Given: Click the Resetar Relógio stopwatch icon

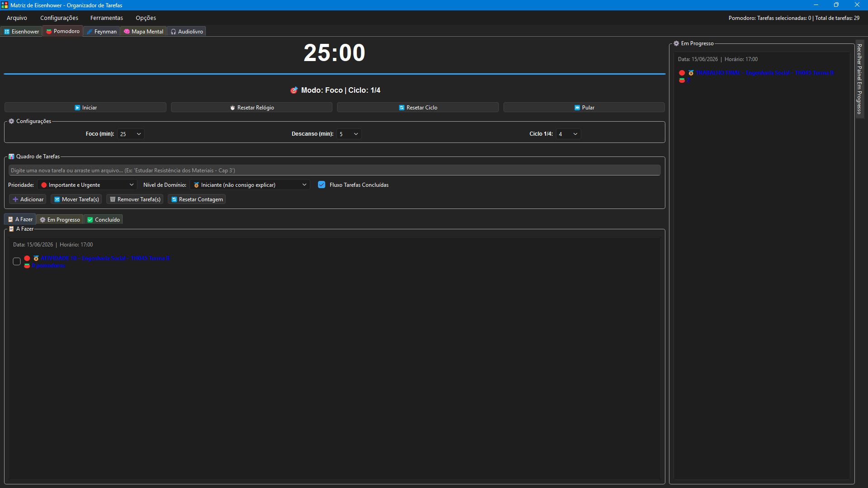Looking at the screenshot, I should pos(232,108).
